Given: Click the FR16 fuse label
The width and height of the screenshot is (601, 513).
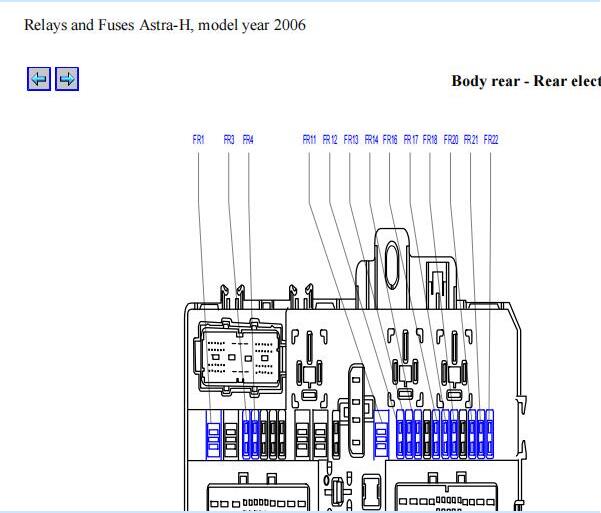Looking at the screenshot, I should (x=390, y=140).
